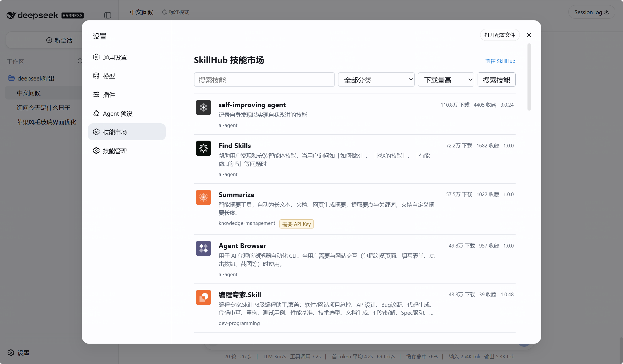Click the 1.0.48 version number

point(507,294)
